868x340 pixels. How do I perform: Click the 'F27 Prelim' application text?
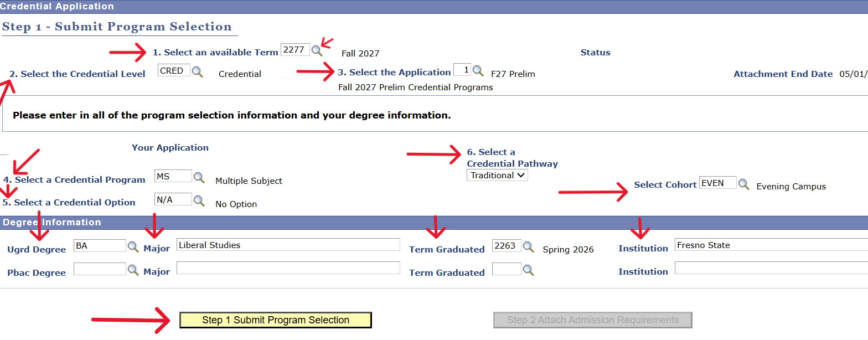click(513, 74)
